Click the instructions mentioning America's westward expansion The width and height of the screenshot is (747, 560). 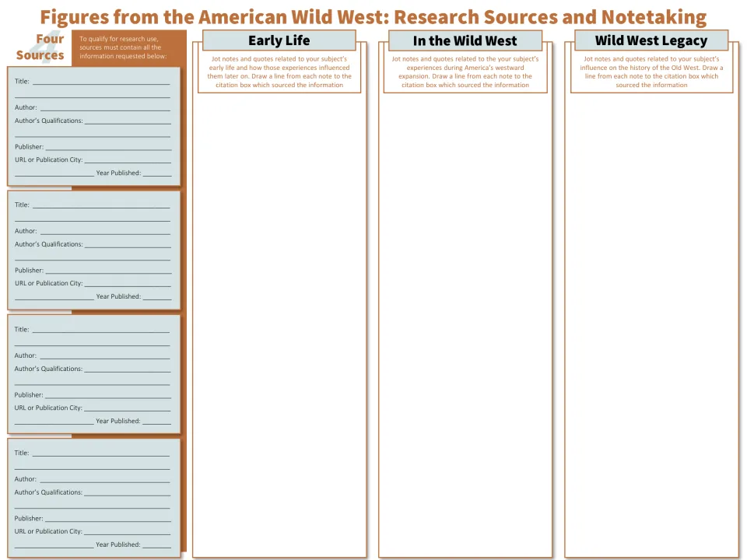point(465,72)
